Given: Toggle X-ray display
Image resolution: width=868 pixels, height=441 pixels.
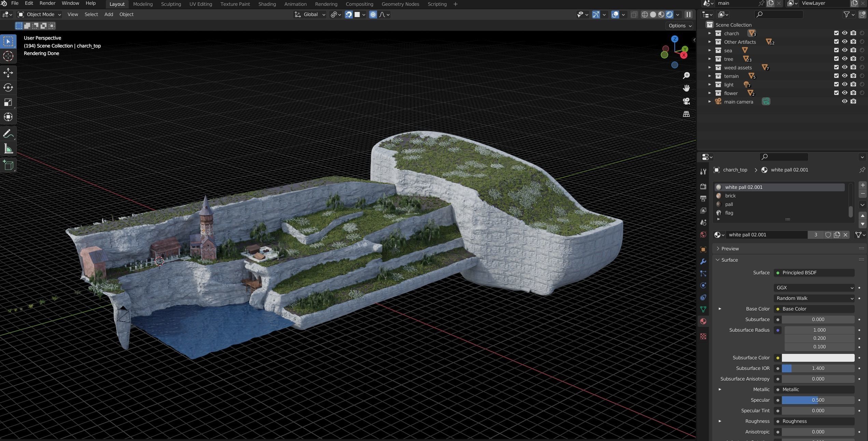Looking at the screenshot, I should [634, 14].
